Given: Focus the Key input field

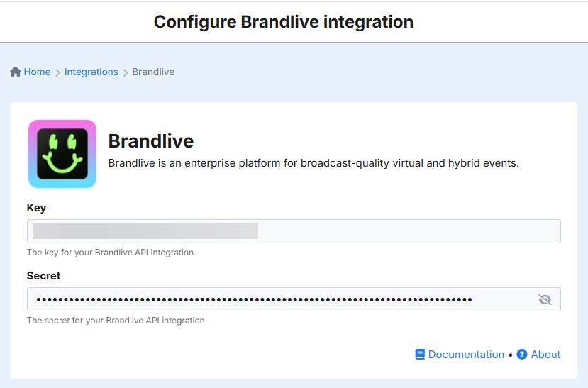Looking at the screenshot, I should pos(294,231).
